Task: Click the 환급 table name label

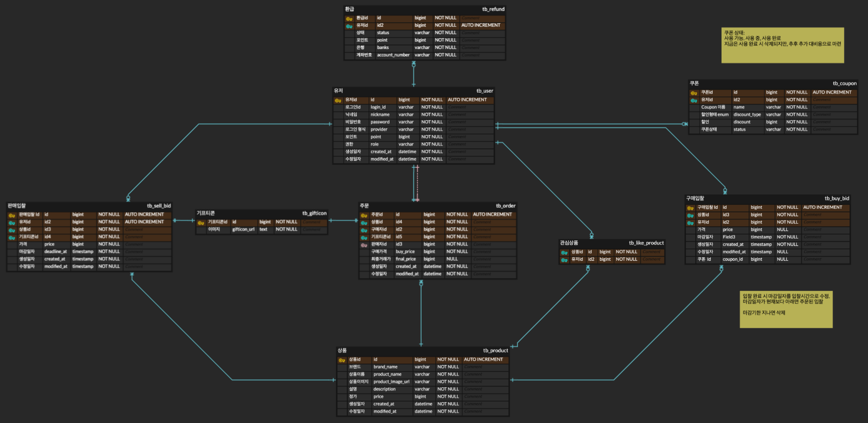Action: coord(349,9)
